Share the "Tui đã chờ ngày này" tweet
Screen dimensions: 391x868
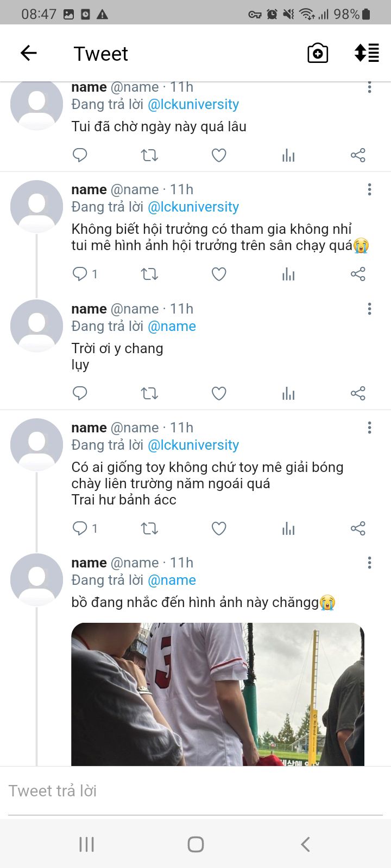coord(358,156)
